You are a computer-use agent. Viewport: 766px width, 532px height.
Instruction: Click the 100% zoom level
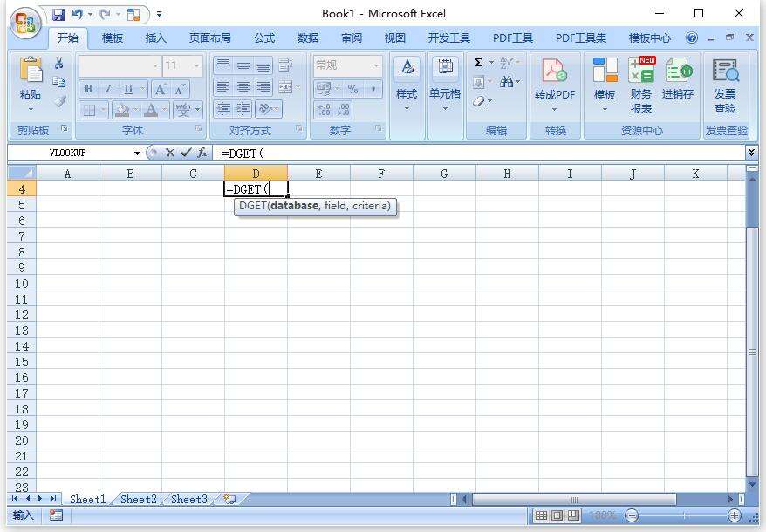coord(603,515)
